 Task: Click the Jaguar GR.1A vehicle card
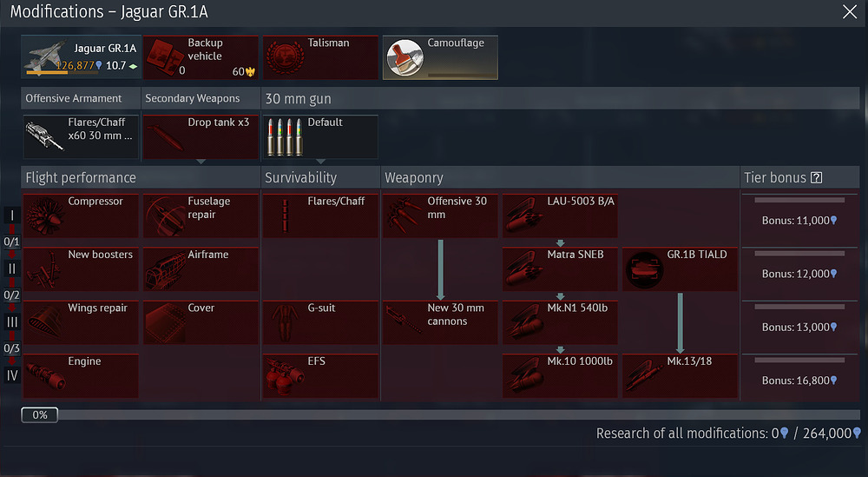pos(81,57)
